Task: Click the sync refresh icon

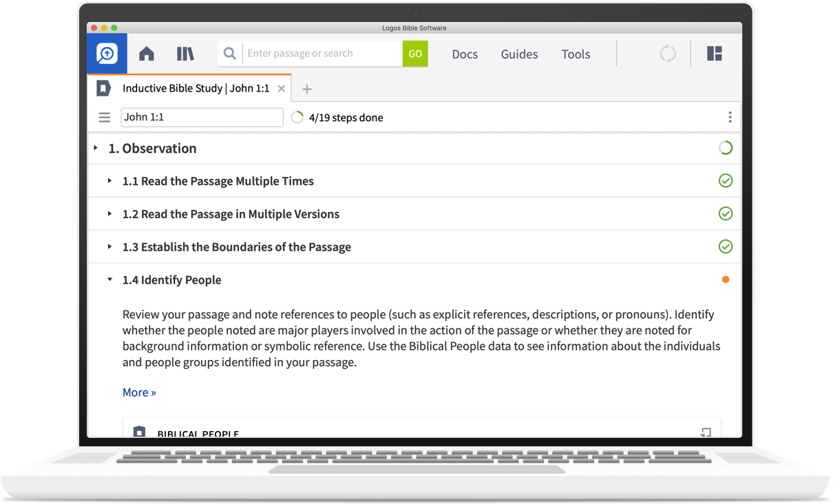Action: coord(668,54)
